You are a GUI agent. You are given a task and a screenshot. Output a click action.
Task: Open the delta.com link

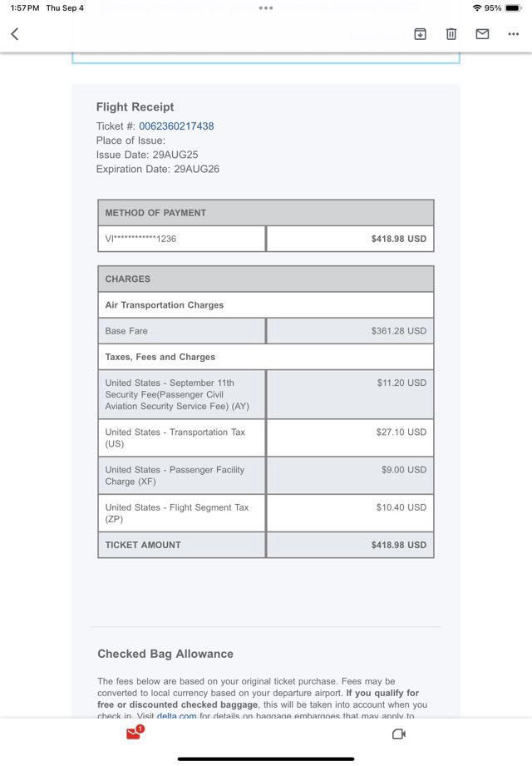(x=177, y=716)
